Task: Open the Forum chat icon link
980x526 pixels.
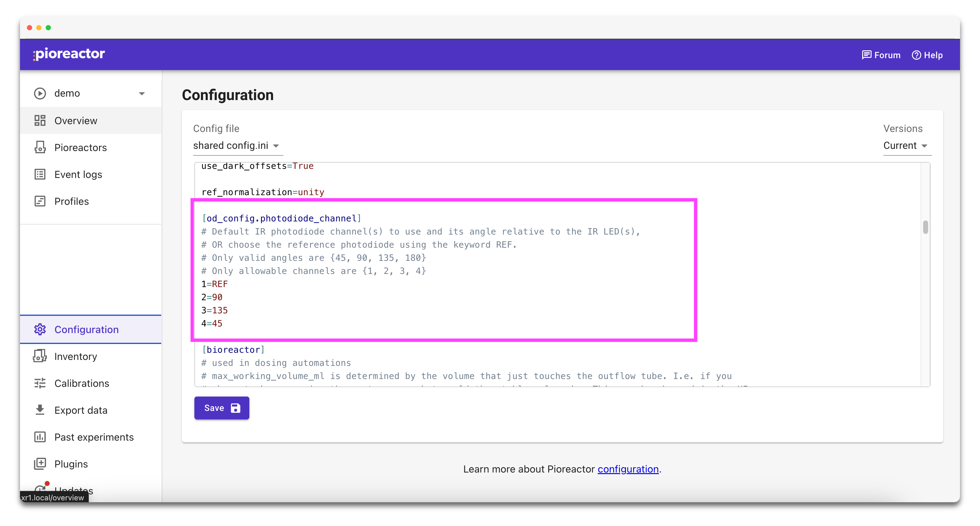Action: (x=866, y=55)
